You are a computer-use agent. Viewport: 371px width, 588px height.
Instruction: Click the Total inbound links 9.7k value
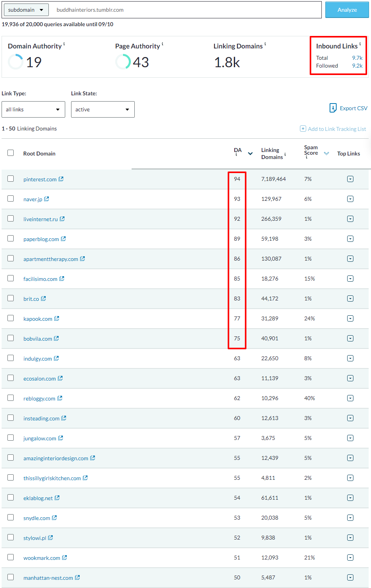[357, 58]
